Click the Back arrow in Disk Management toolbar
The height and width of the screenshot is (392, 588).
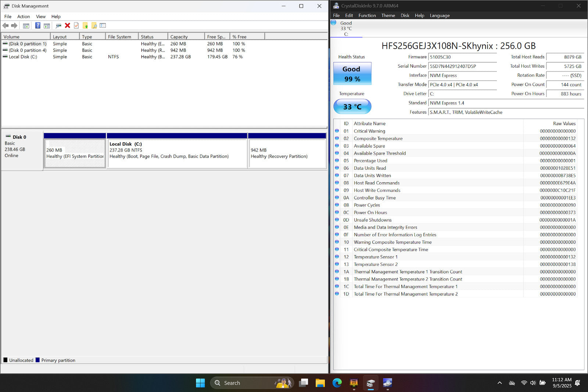[6, 26]
